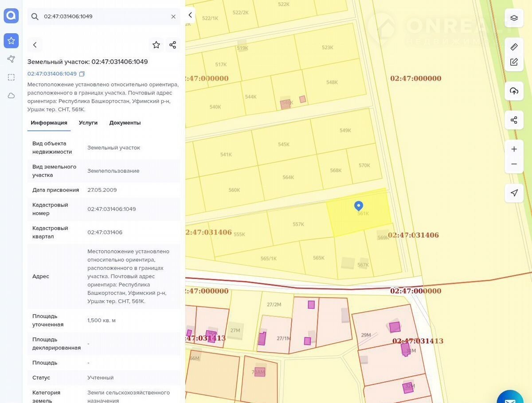532x403 pixels.
Task: Click the edit/draw note icon
Action: (x=514, y=62)
